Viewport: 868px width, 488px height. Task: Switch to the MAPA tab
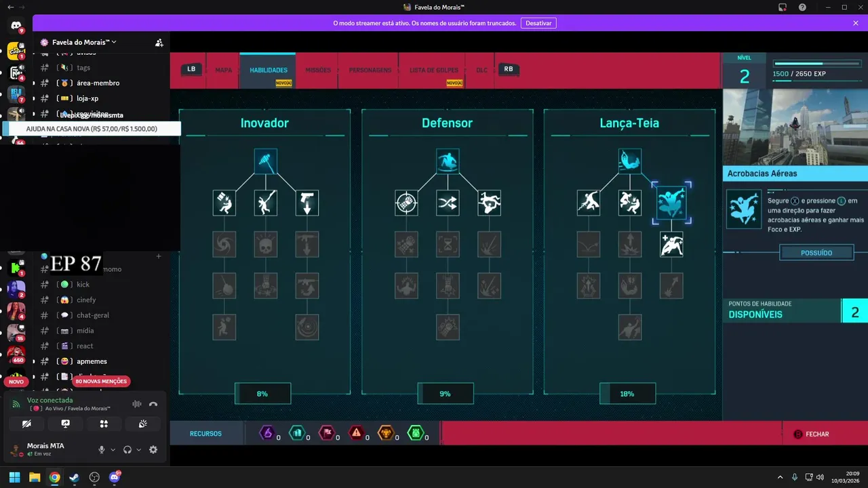pyautogui.click(x=223, y=70)
